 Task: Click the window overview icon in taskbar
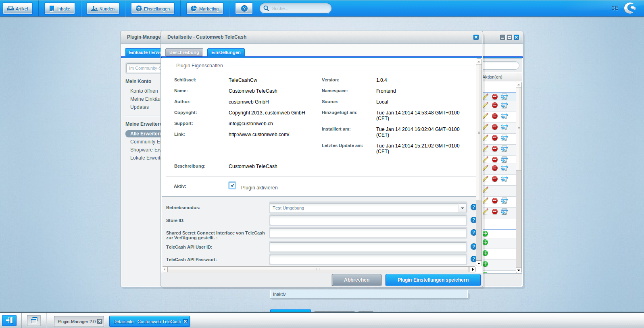click(34, 320)
